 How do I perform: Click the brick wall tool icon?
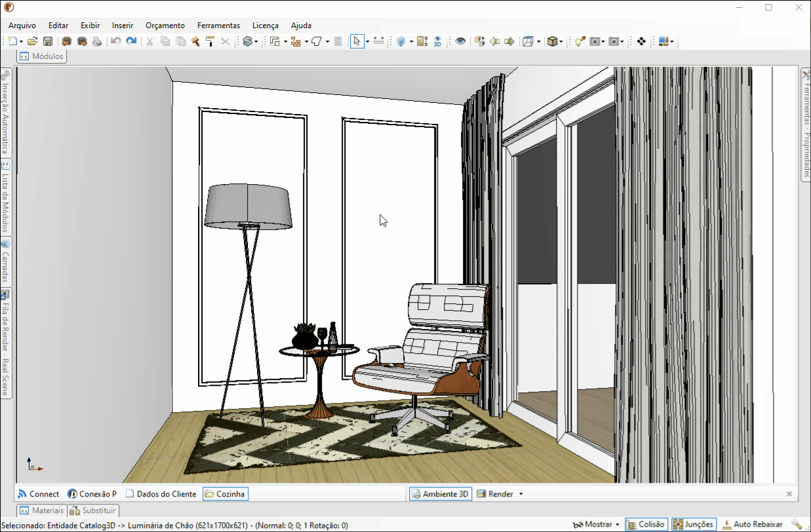point(296,41)
